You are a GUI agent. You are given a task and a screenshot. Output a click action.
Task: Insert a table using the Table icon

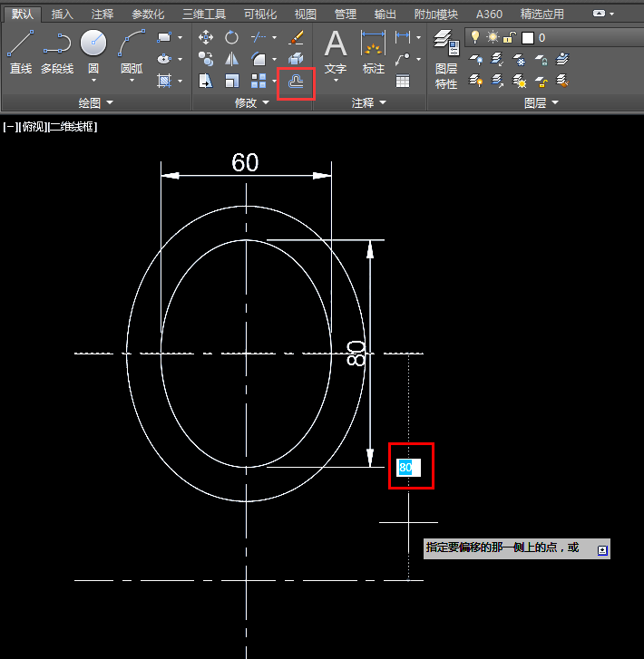pos(403,82)
